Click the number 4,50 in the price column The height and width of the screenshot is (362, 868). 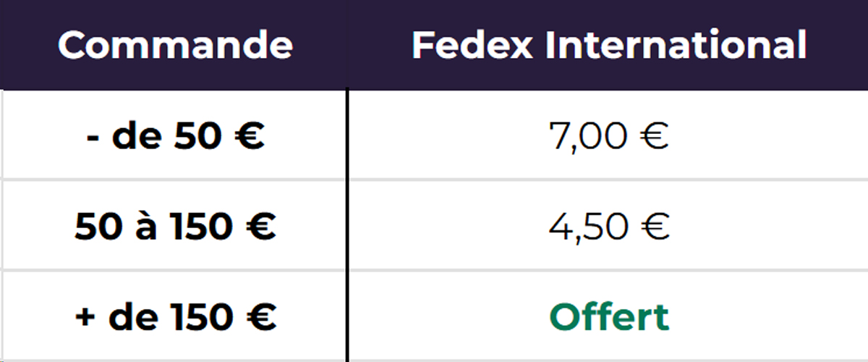[587, 227]
